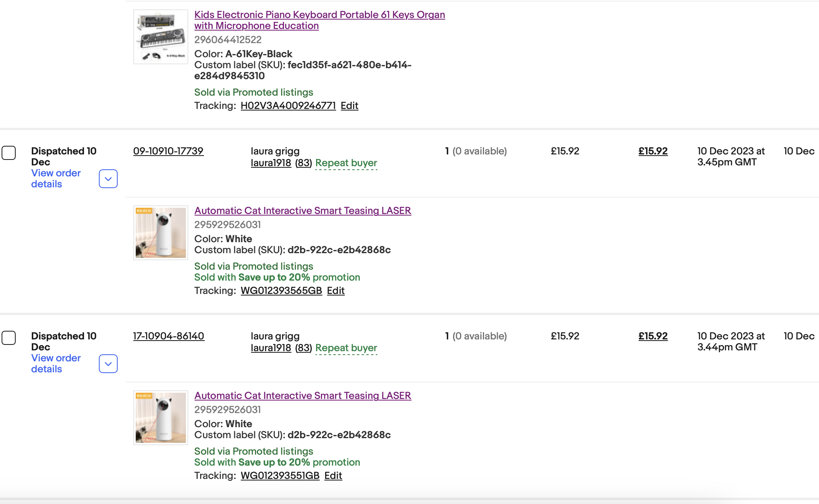Open the Kids Electronic Piano Keyboard product thumbnail
This screenshot has width=819, height=504.
[161, 37]
